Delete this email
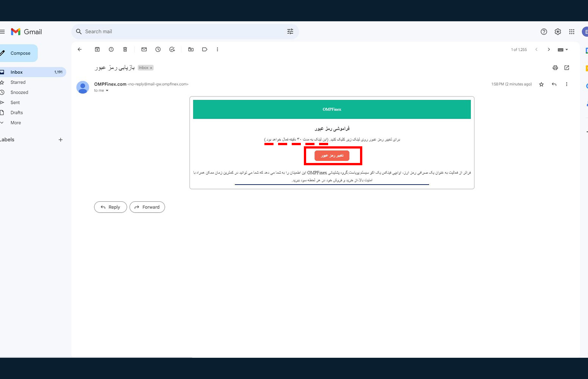Screen dimensions: 588x379 tap(125, 49)
